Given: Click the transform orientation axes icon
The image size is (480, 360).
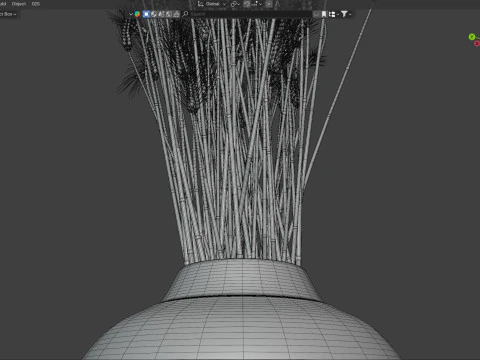Looking at the screenshot, I should (x=200, y=4).
